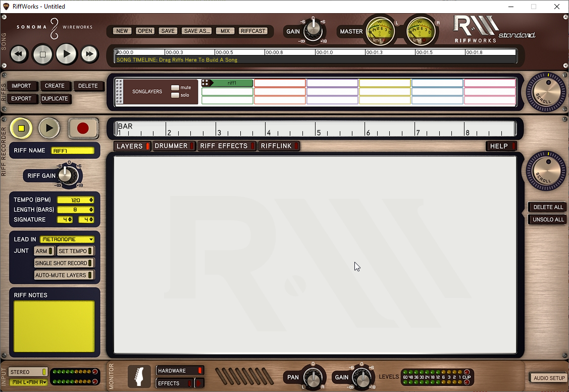
Task: Adjust the RIFF GAIN knob
Action: click(68, 176)
